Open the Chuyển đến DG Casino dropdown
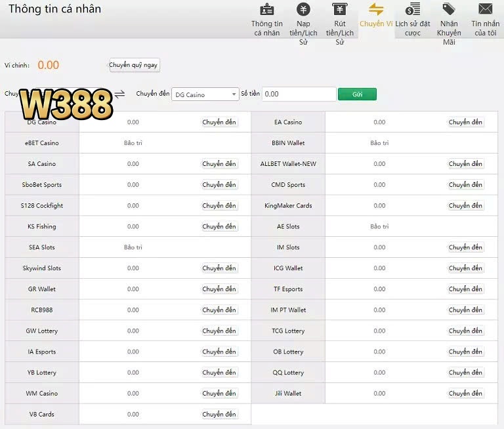Viewport: 504px width, 429px height. (x=205, y=94)
